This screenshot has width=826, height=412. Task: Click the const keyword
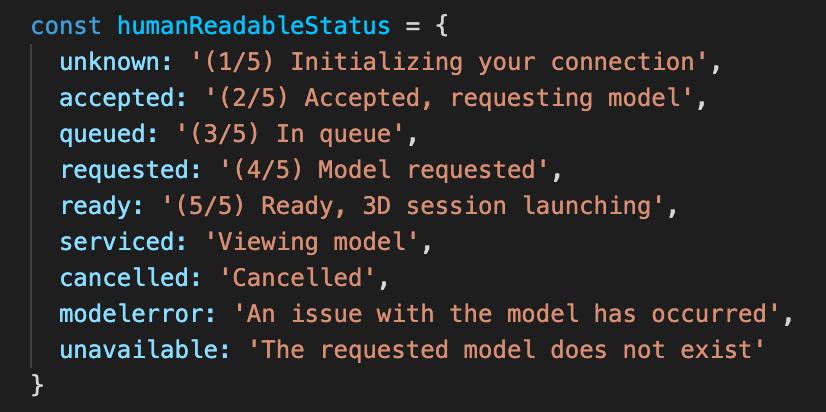(x=66, y=26)
